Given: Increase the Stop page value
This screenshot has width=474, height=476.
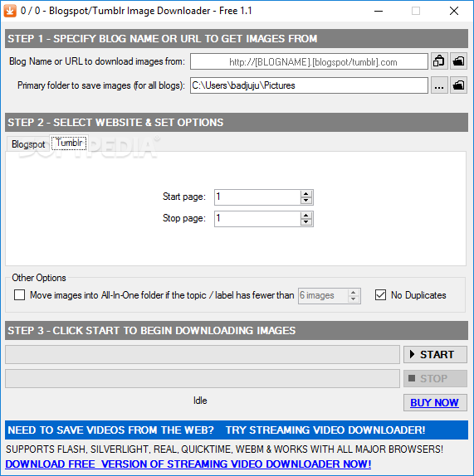Looking at the screenshot, I should (x=306, y=216).
